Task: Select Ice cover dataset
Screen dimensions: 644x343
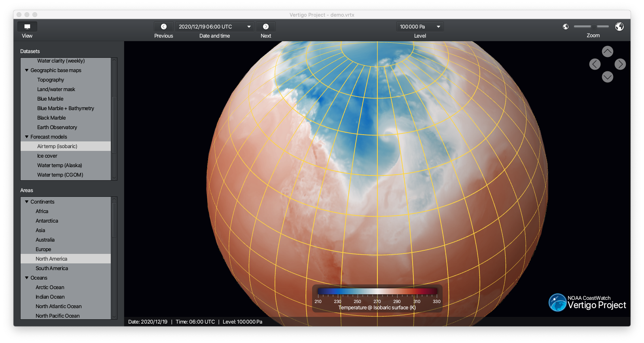Action: 47,156
